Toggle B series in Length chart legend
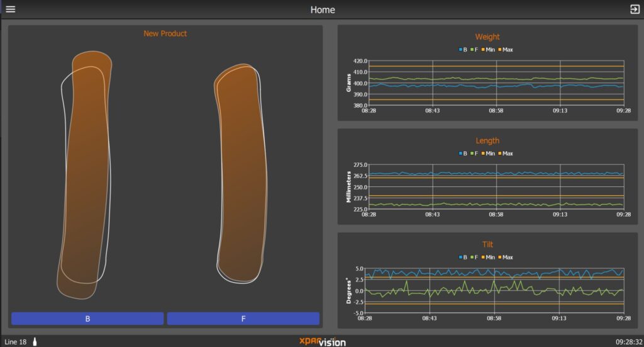Image resolution: width=644 pixels, height=347 pixels. [x=464, y=153]
